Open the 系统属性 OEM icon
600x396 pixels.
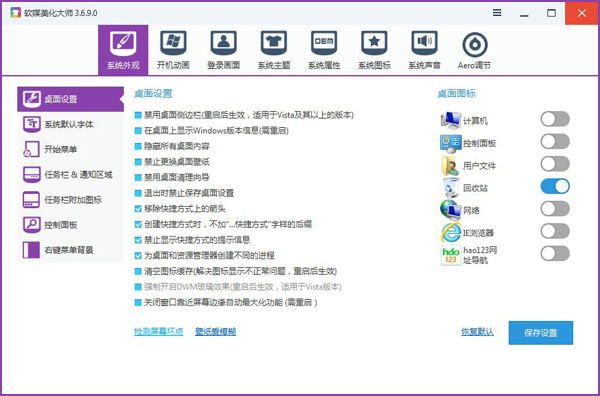324,44
